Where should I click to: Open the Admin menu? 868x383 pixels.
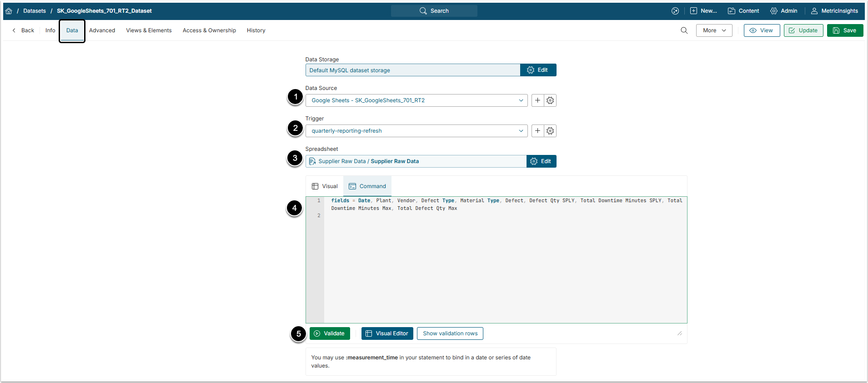click(784, 11)
